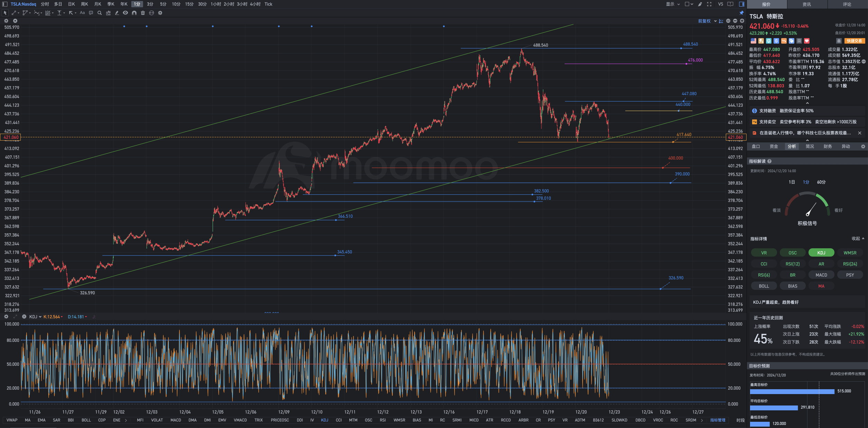The width and height of the screenshot is (868, 428).
Task: Close the Christmas rally news banner
Action: click(860, 133)
